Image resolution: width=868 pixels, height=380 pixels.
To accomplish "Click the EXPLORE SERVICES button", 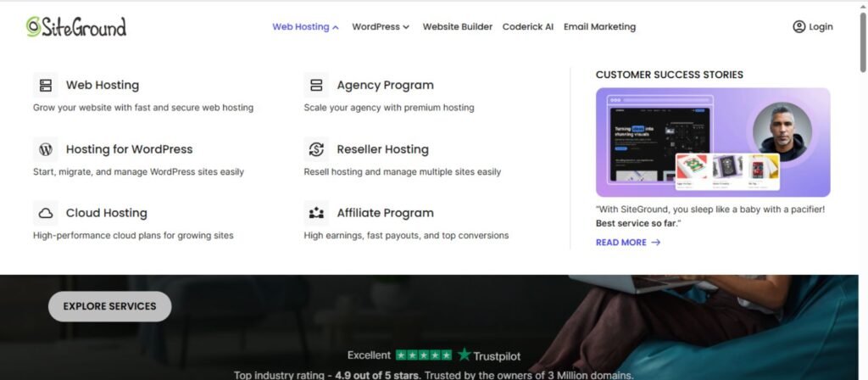I will coord(109,306).
